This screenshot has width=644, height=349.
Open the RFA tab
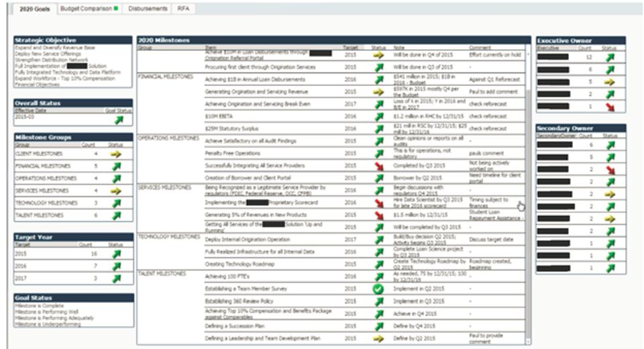(182, 9)
